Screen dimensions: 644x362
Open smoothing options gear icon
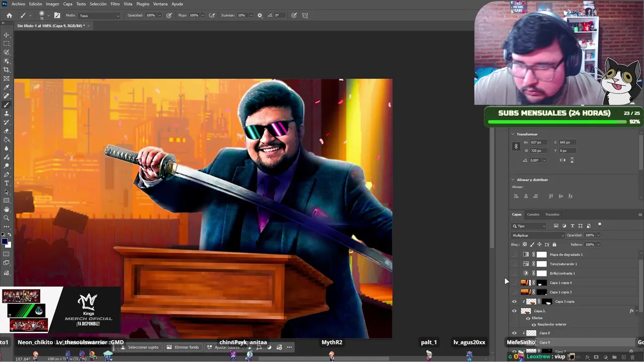260,16
